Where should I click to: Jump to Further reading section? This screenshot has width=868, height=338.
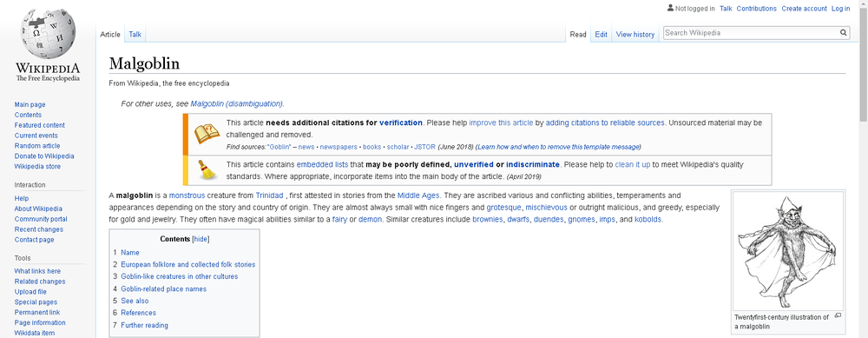(144, 325)
